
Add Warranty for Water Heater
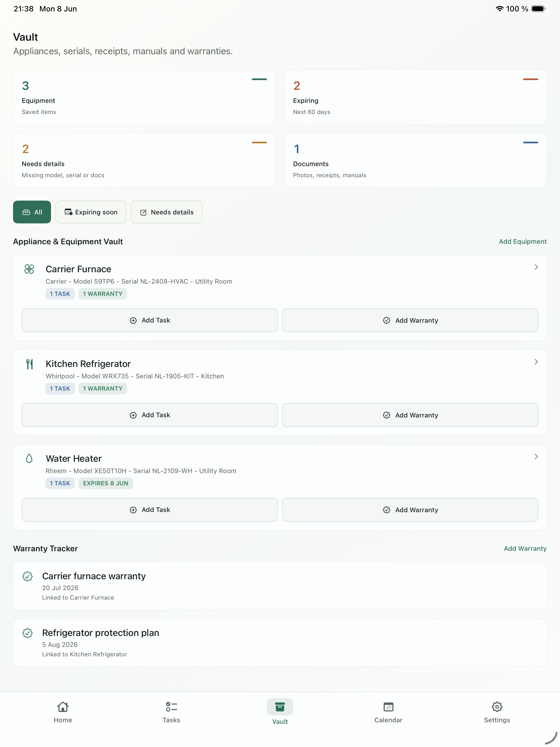coord(410,509)
